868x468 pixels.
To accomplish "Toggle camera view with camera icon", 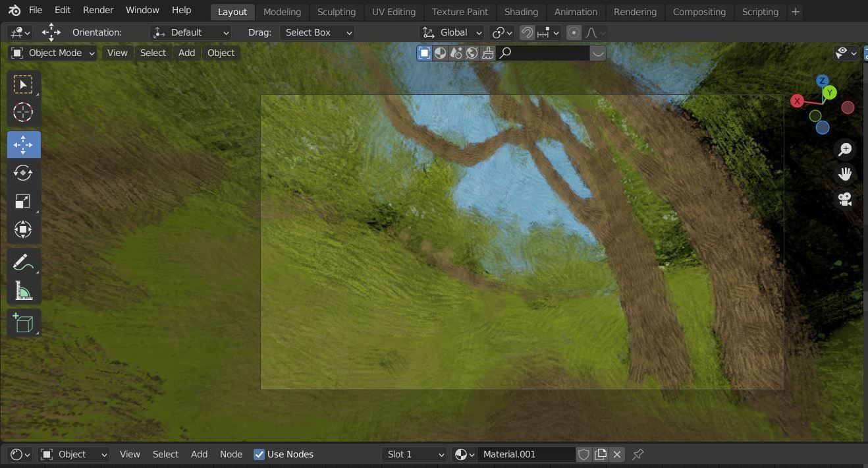I will point(845,198).
